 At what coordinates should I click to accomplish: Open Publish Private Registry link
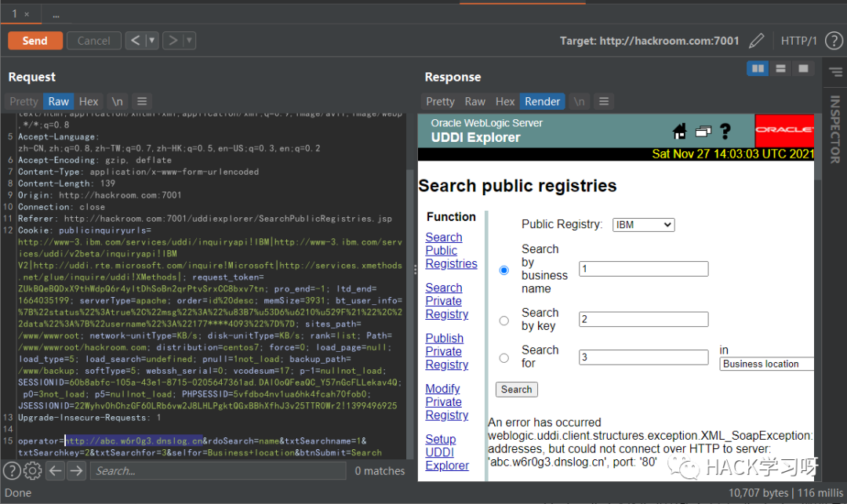click(447, 351)
